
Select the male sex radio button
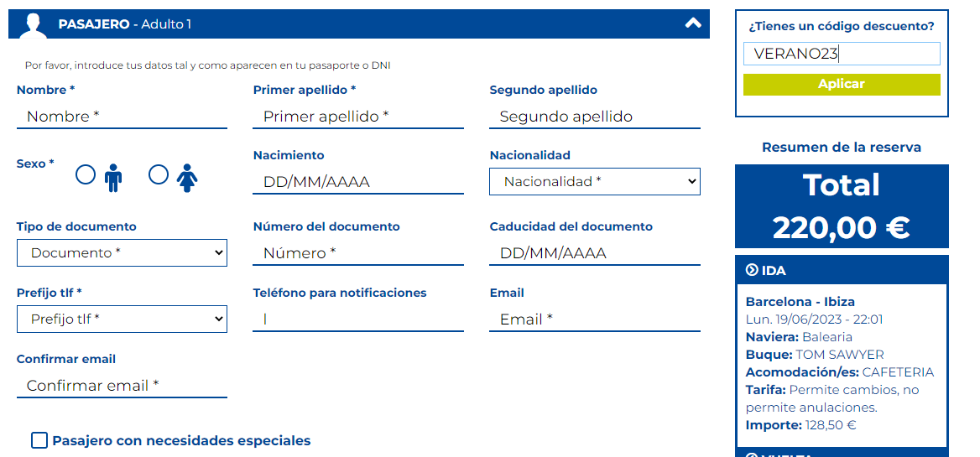(x=86, y=174)
